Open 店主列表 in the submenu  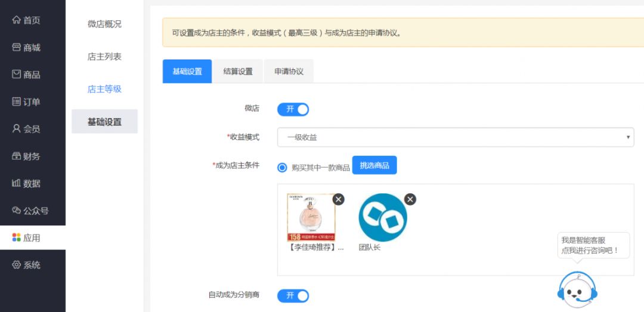click(104, 56)
